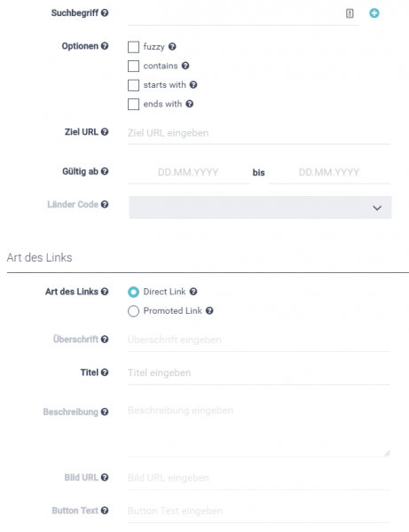Click the end date field after bis
The height and width of the screenshot is (532, 409).
point(329,172)
